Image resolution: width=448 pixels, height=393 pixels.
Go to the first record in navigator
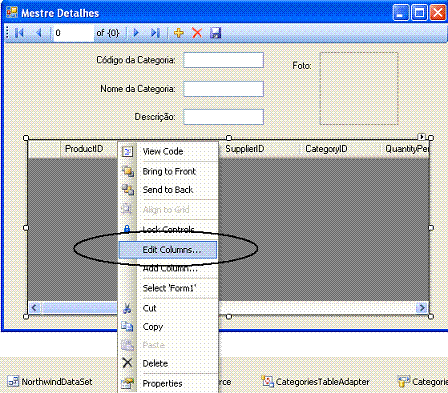(x=19, y=33)
